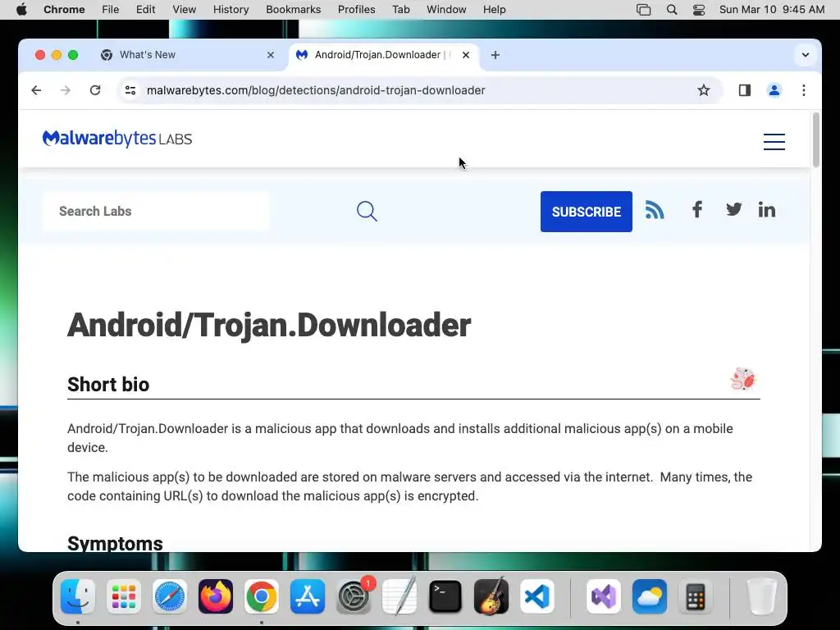Click the Stage Manager icon in menu bar

point(643,10)
